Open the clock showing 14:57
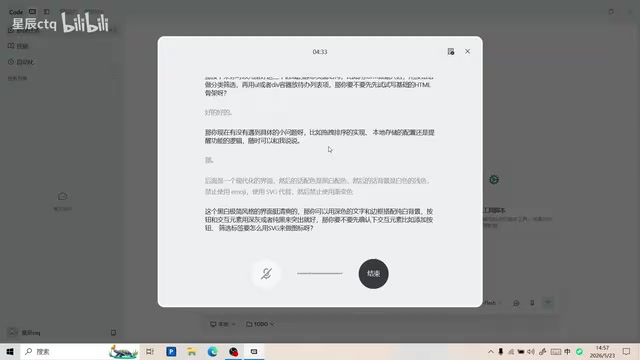 coord(602,351)
